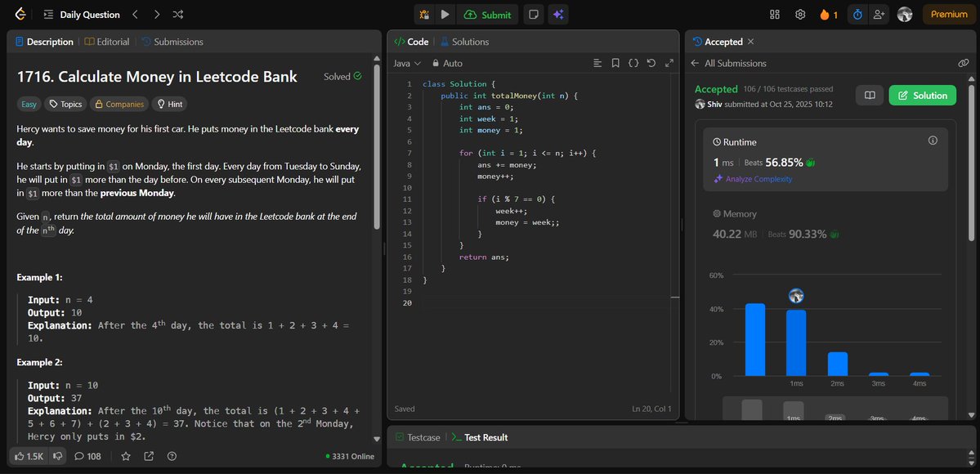Share the problem via share icon
The image size is (980, 474).
149,456
